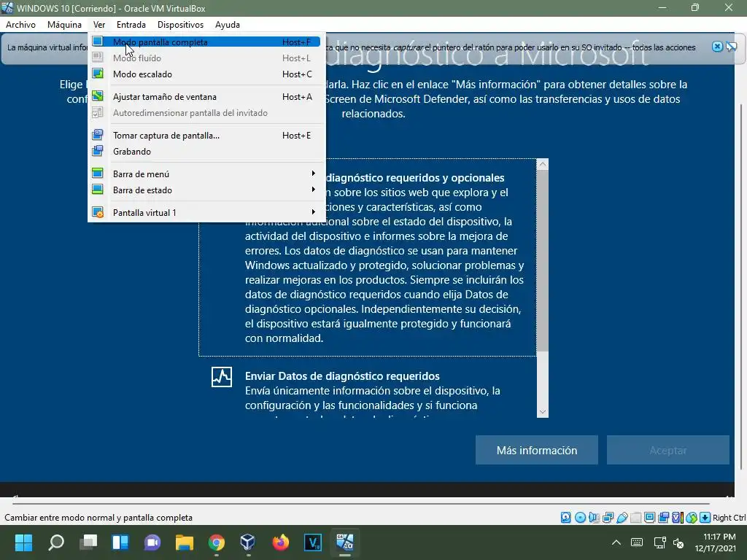Open the Windows Start menu
747x560 pixels.
[23, 542]
